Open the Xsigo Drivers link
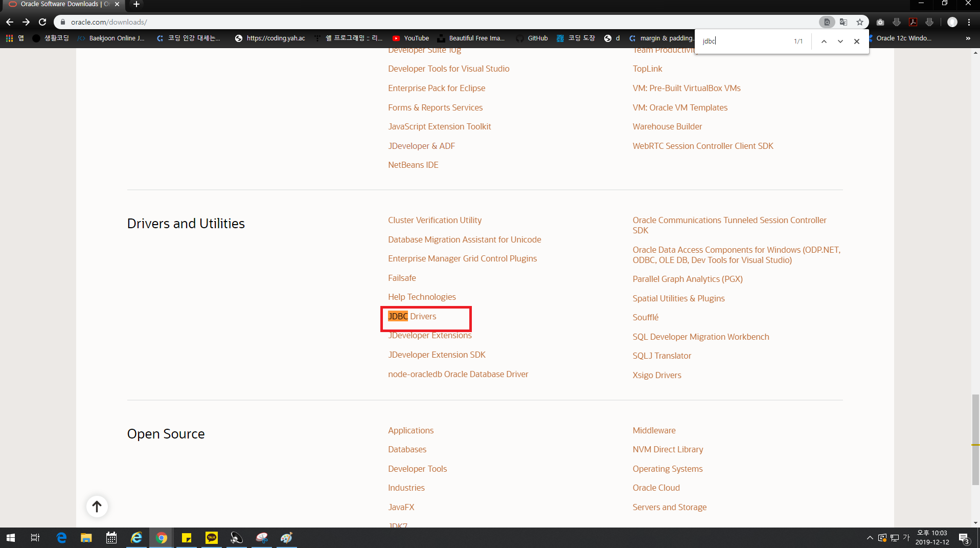 click(657, 375)
